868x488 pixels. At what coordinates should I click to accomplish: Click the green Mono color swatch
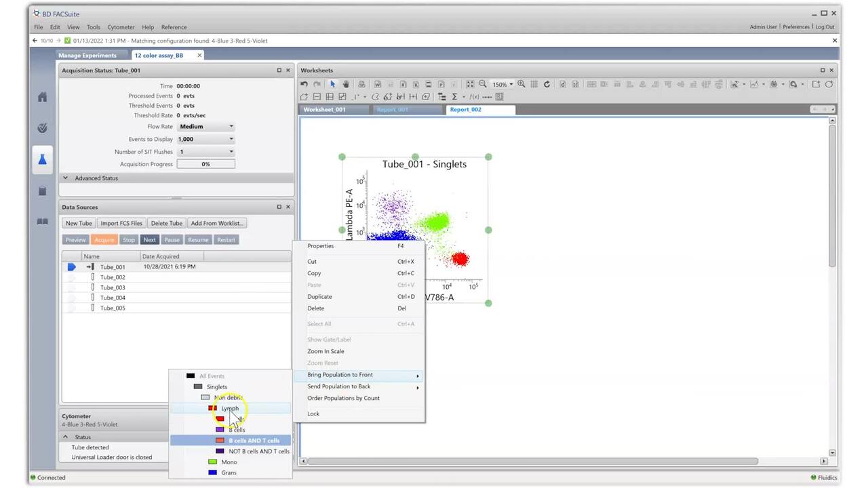point(212,462)
